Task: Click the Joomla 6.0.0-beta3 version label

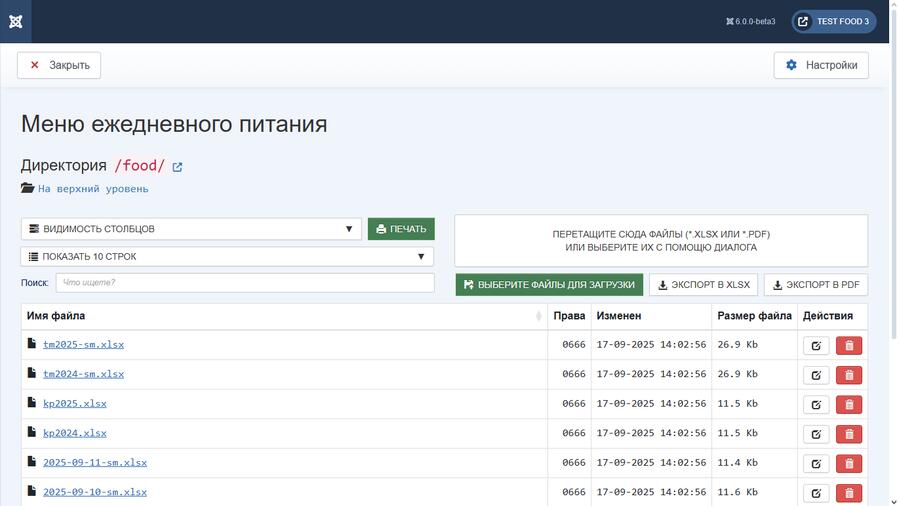Action: tap(751, 21)
